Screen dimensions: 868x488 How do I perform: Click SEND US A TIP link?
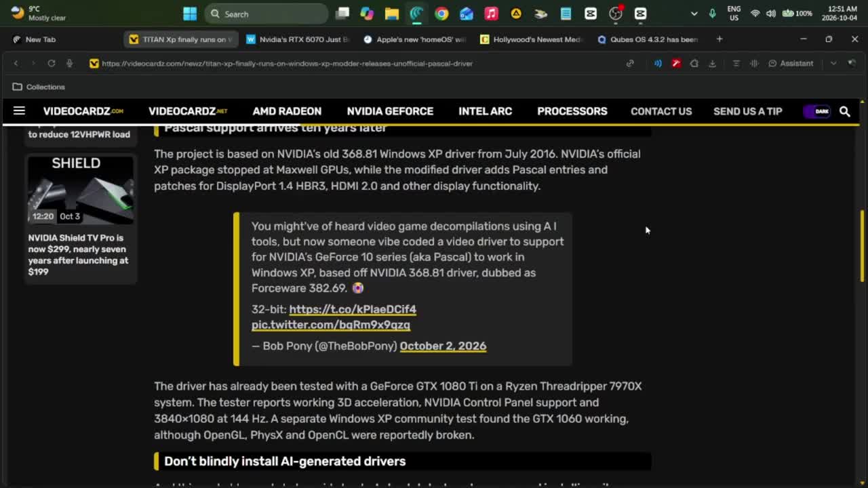(x=747, y=111)
